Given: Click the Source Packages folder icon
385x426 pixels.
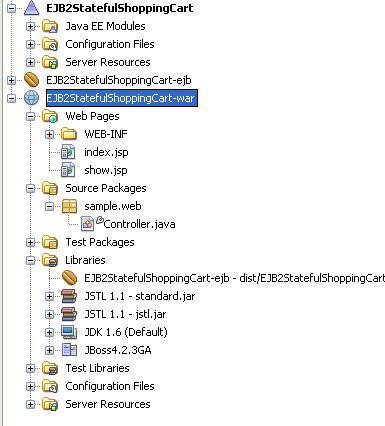Looking at the screenshot, I should 50,188.
